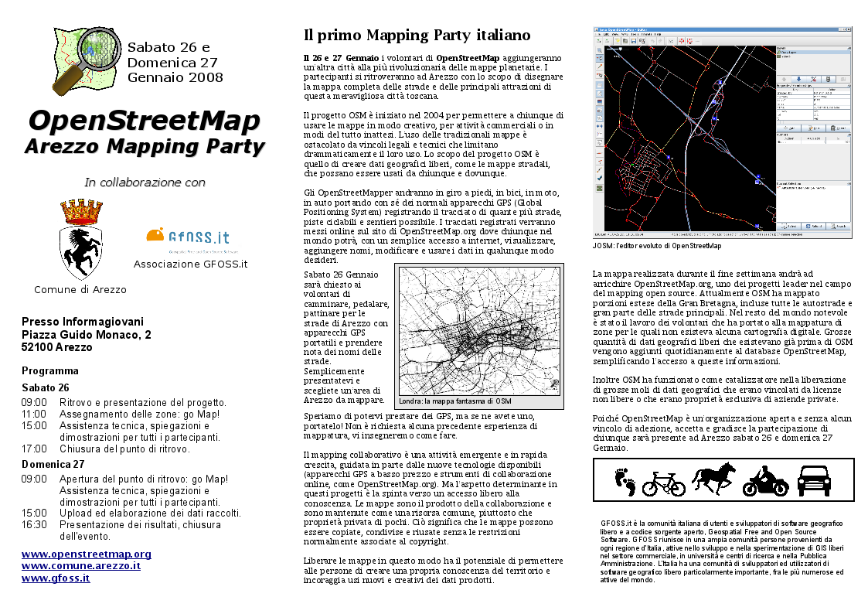This screenshot has width=868, height=614.
Task: Click the heading 'Il primo Mapping Party italiano'
Action: [x=417, y=35]
